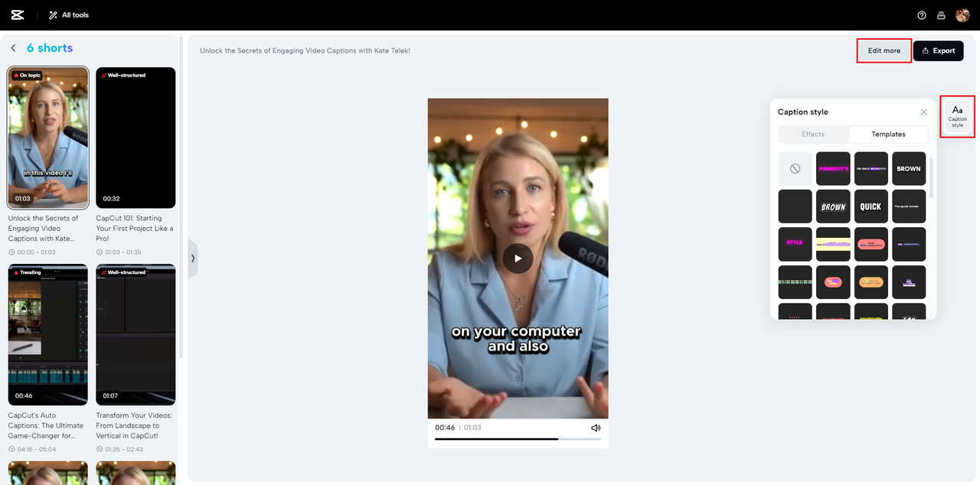Open the storage drawer icon in header
980x485 pixels.
pyautogui.click(x=941, y=15)
